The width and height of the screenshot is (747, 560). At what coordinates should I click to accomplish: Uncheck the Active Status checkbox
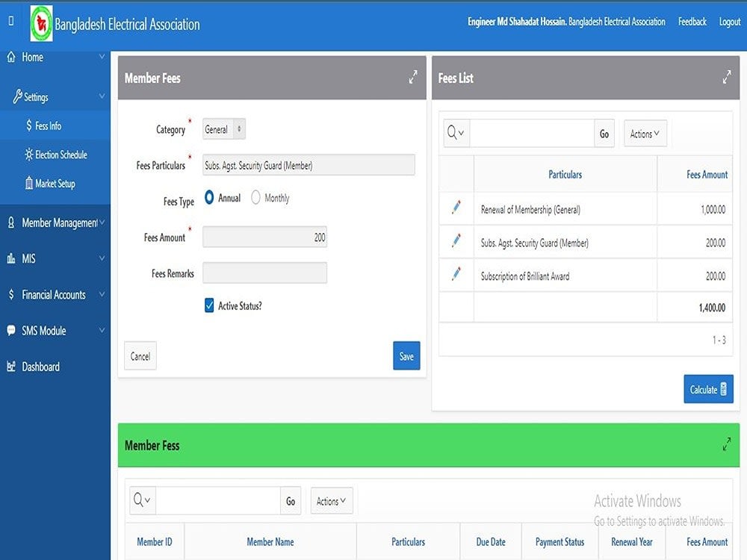pos(209,305)
